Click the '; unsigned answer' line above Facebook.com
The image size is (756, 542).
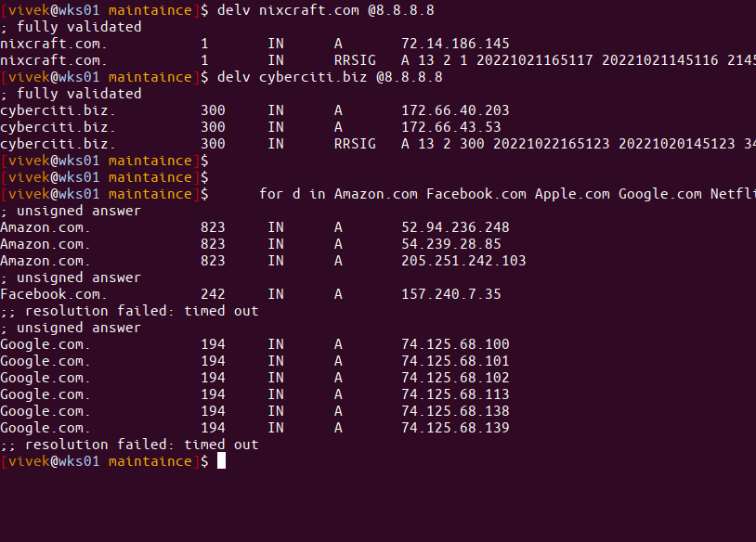click(71, 278)
